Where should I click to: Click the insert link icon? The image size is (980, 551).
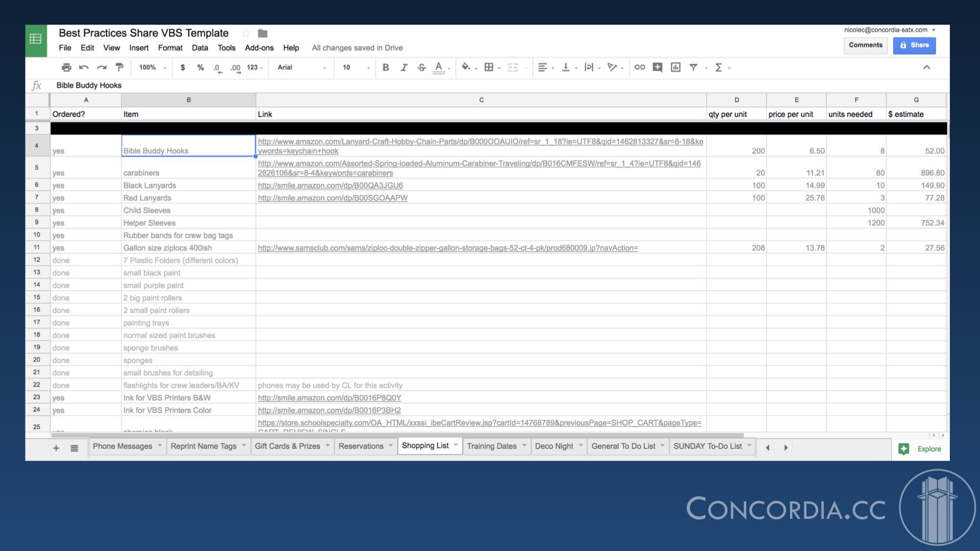pyautogui.click(x=640, y=67)
